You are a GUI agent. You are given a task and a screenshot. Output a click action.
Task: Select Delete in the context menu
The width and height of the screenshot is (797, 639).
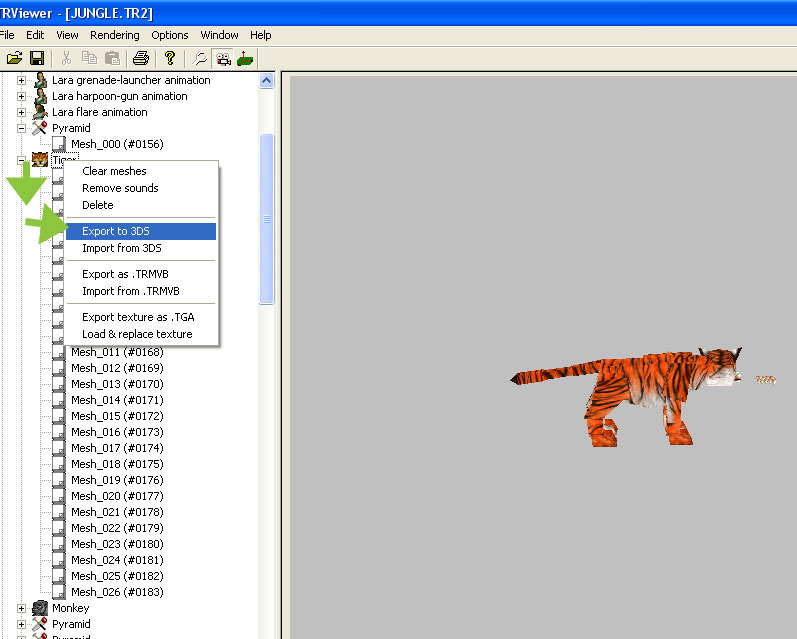141,205
